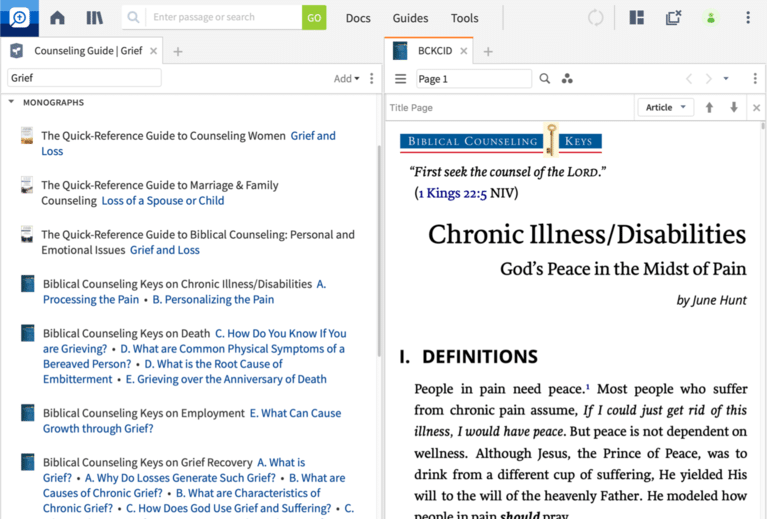Open the Layouts icon in top bar
Screen dimensions: 767x519
(x=636, y=18)
